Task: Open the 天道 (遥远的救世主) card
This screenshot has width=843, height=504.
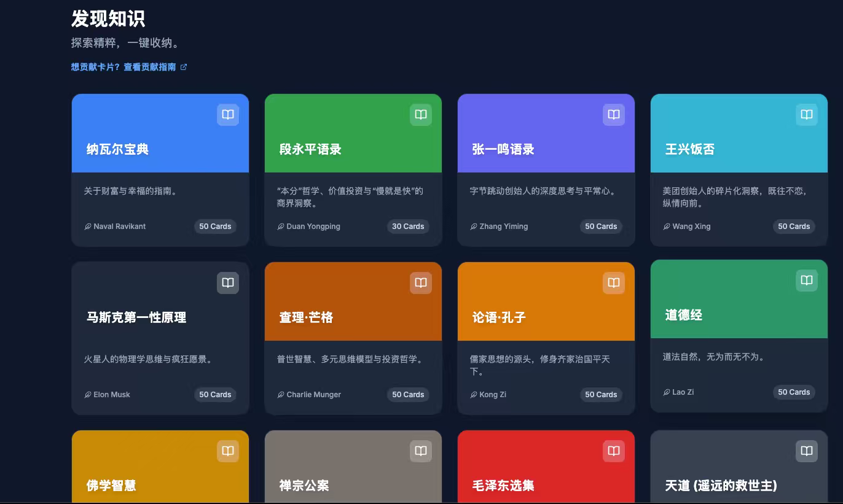Action: (721, 486)
